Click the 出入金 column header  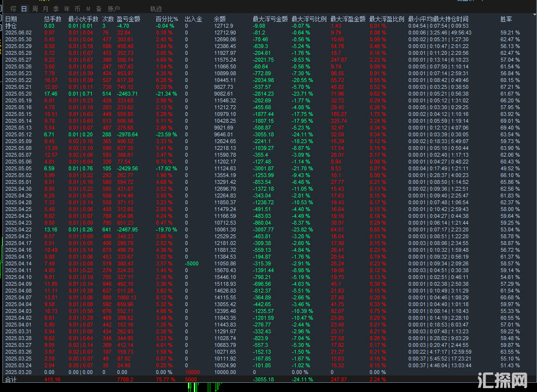click(x=194, y=19)
